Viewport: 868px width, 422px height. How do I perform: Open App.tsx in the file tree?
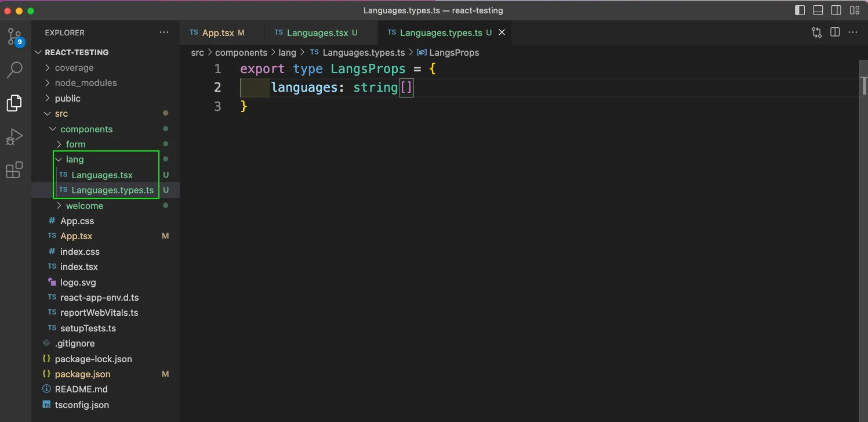click(x=106, y=236)
